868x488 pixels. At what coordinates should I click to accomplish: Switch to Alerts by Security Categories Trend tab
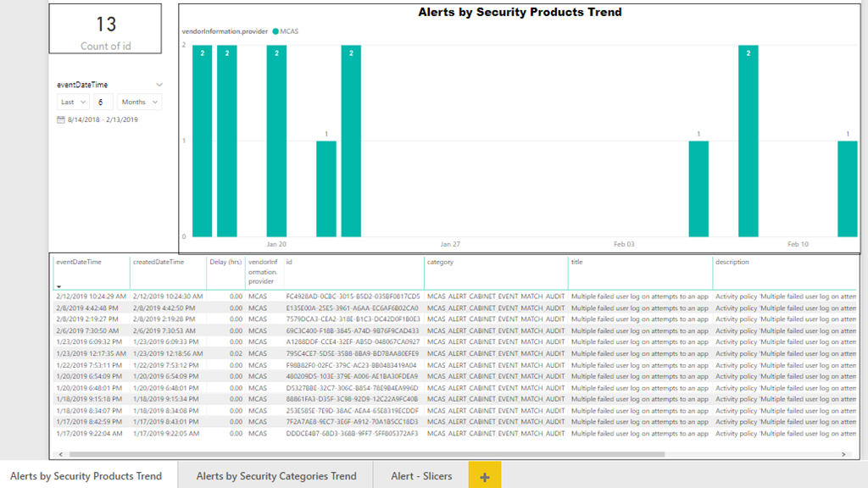[275, 476]
